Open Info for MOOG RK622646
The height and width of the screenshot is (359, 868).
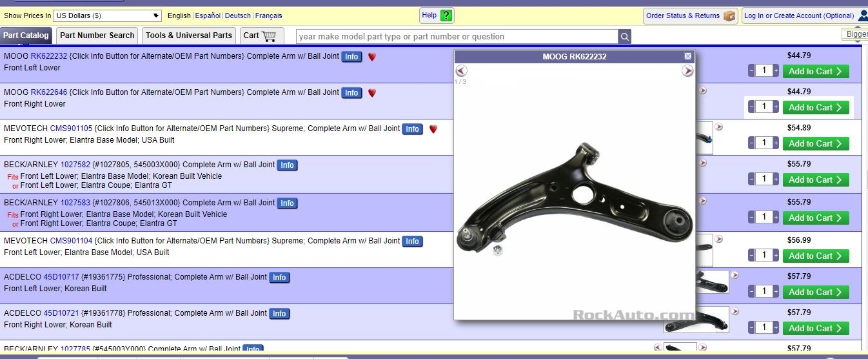click(351, 93)
